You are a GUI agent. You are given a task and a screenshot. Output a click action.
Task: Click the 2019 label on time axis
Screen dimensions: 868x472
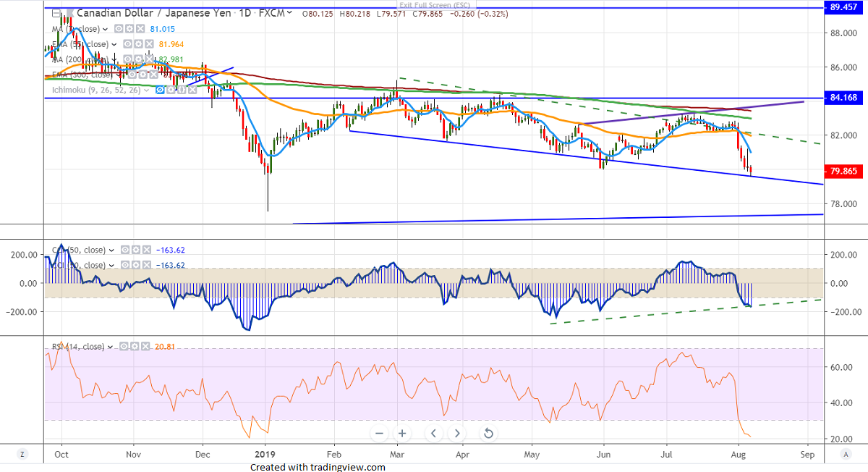(265, 455)
